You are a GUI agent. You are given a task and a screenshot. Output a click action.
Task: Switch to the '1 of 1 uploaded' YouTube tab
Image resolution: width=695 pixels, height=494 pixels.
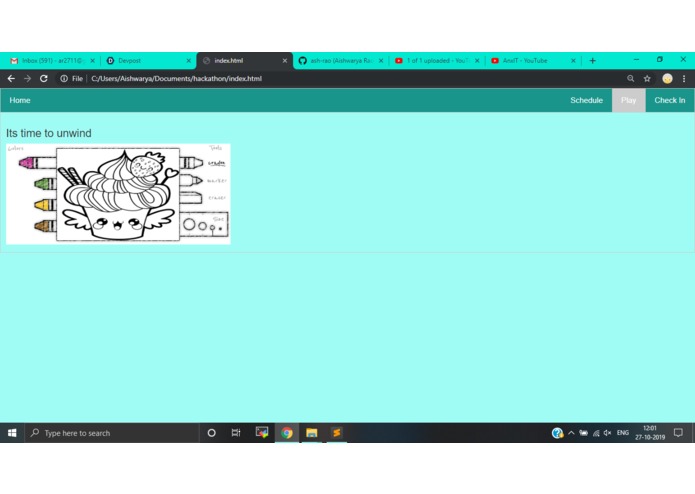tap(437, 61)
